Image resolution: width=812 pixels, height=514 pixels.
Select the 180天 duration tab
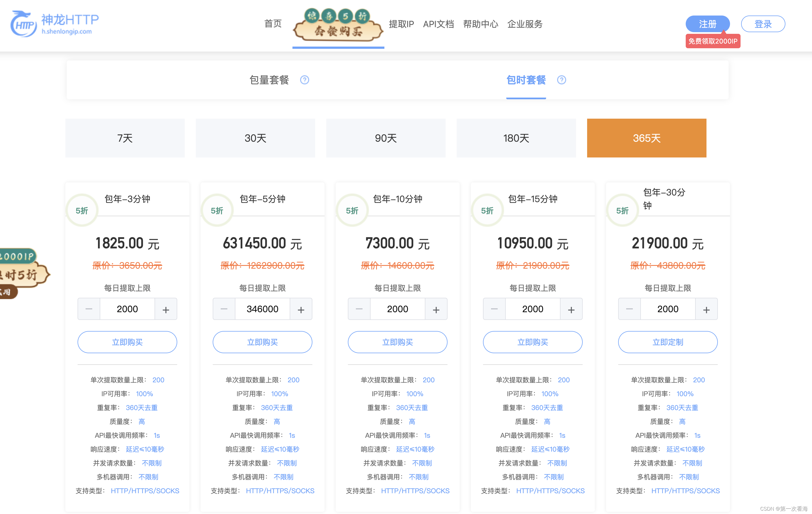coord(516,138)
